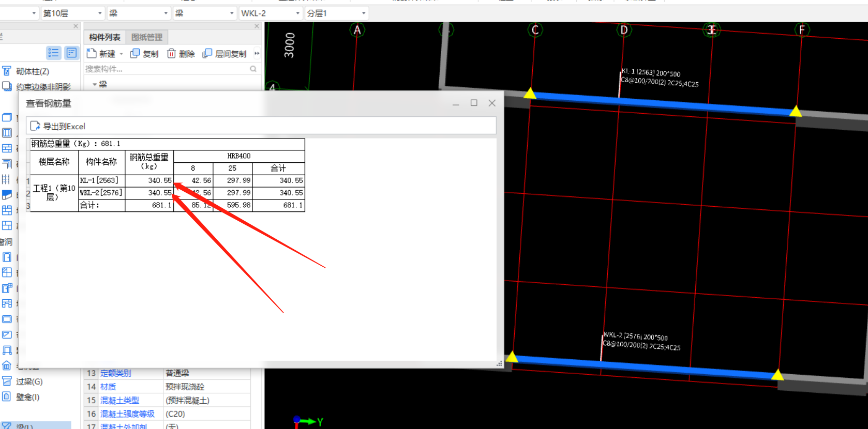Click yellow left endpoint of WKL-2 beam
The height and width of the screenshot is (429, 868).
(512, 357)
